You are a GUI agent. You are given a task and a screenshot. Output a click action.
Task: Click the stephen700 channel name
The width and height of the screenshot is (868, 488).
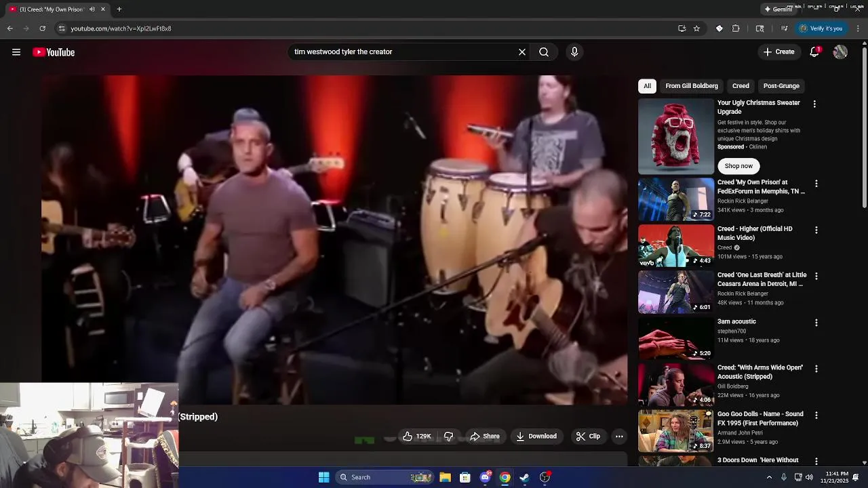[x=731, y=331]
